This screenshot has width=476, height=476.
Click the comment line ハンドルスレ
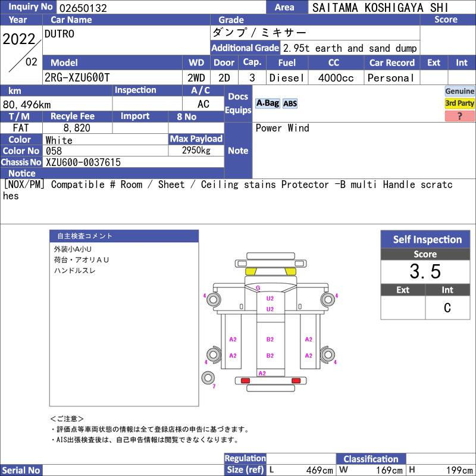click(75, 271)
